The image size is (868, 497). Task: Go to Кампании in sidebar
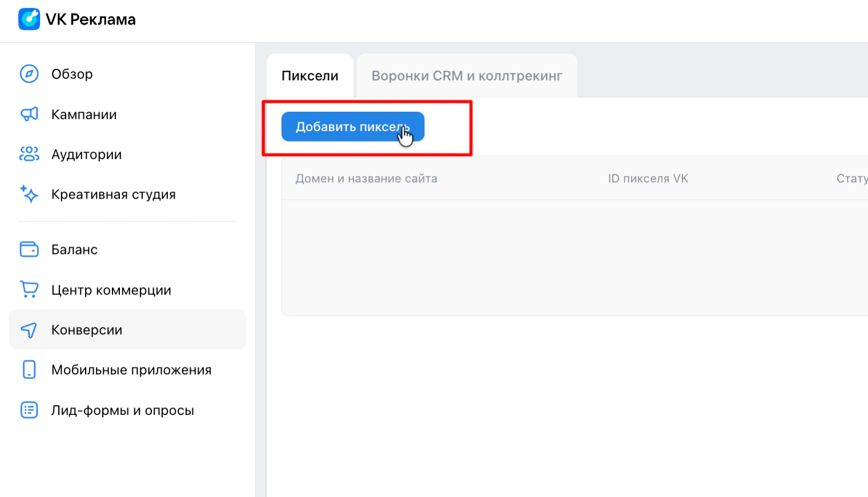point(84,114)
